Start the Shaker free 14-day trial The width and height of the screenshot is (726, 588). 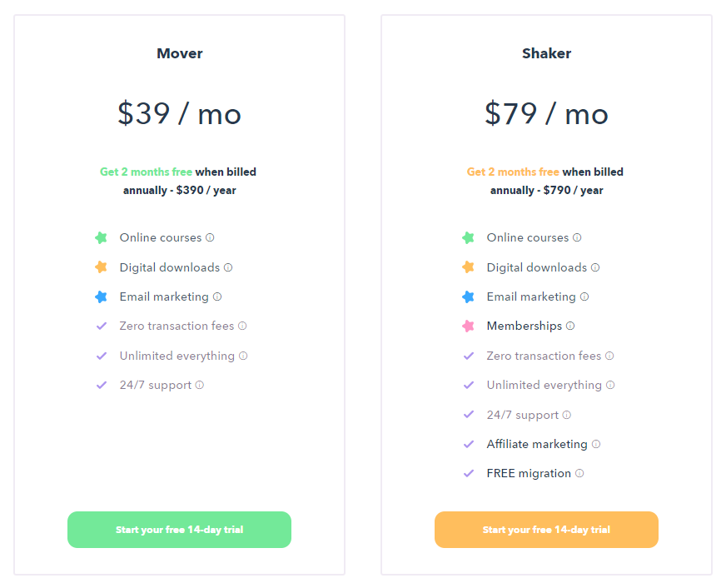point(546,530)
